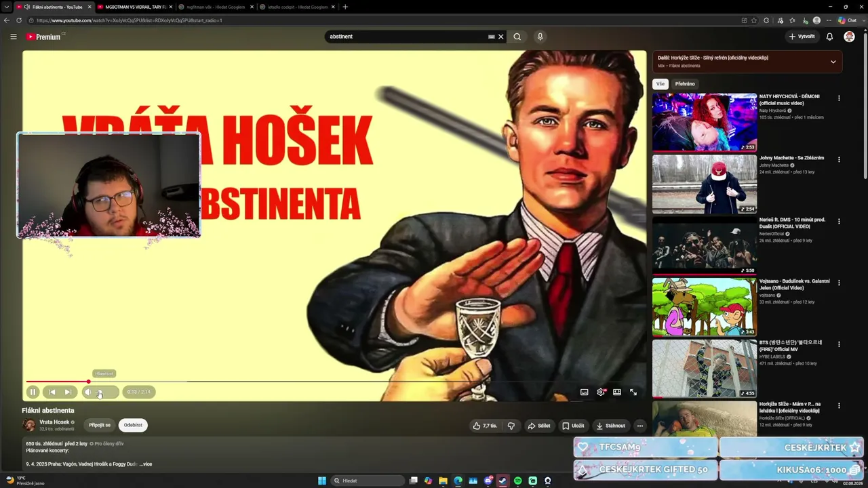The height and width of the screenshot is (488, 868).
Task: Adjust the volume slider in the player
Action: coord(106,392)
